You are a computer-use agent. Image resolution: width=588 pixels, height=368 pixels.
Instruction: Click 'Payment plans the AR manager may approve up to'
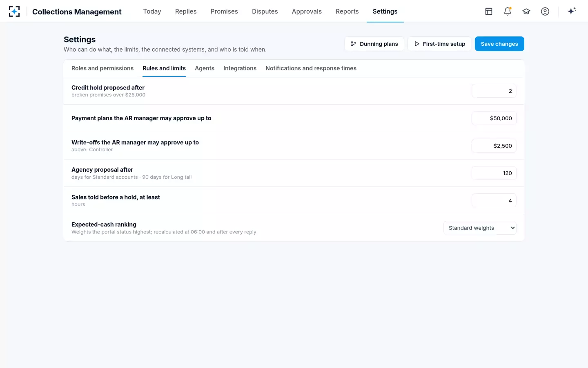pyautogui.click(x=141, y=118)
